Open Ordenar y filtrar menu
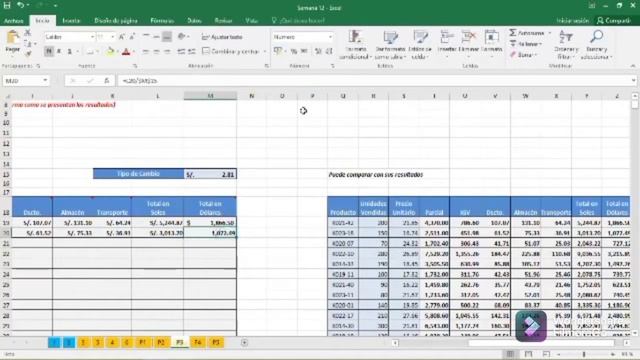The image size is (640, 360). 566,45
